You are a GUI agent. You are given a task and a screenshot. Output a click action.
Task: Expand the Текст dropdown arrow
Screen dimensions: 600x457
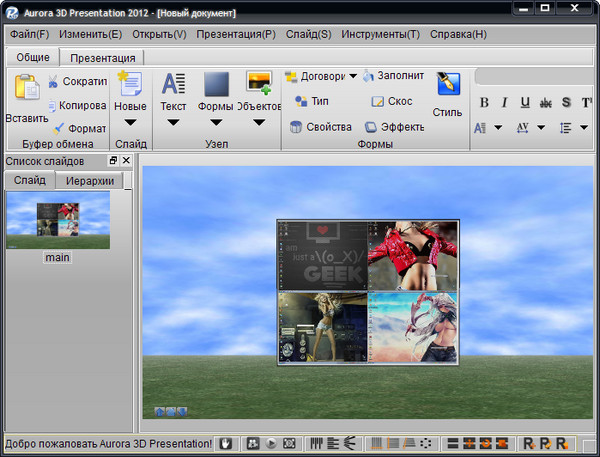(173, 124)
